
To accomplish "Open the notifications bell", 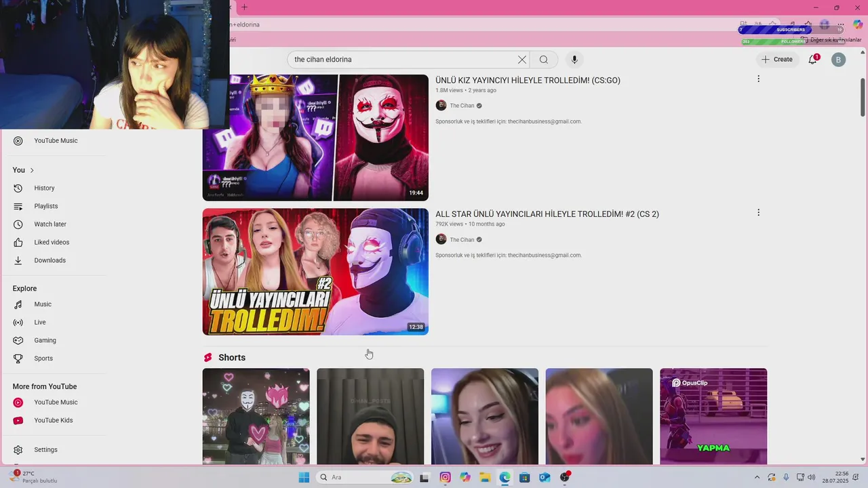I will (813, 60).
